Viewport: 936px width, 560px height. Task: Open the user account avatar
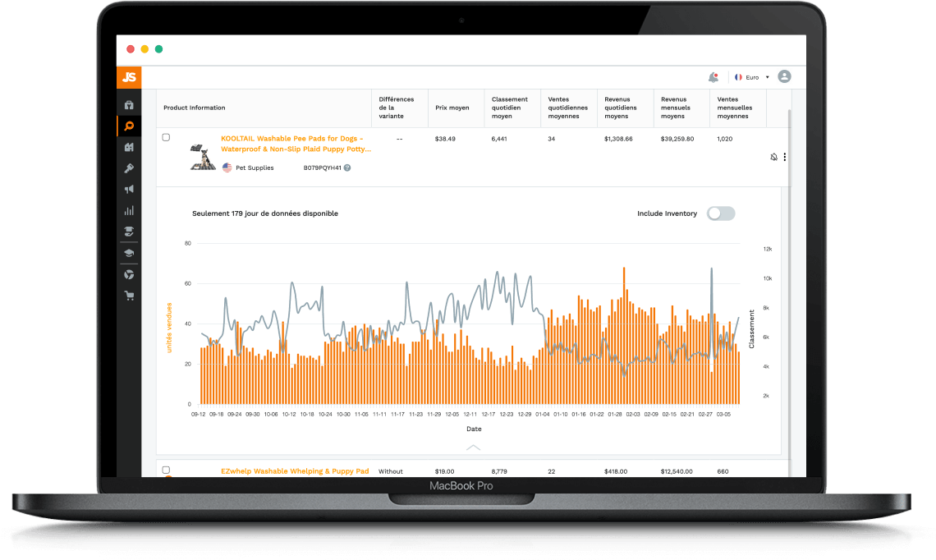click(x=784, y=76)
